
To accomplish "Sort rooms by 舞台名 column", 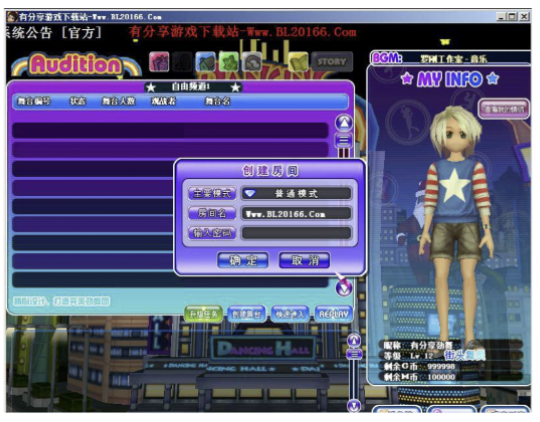I will pos(217,101).
